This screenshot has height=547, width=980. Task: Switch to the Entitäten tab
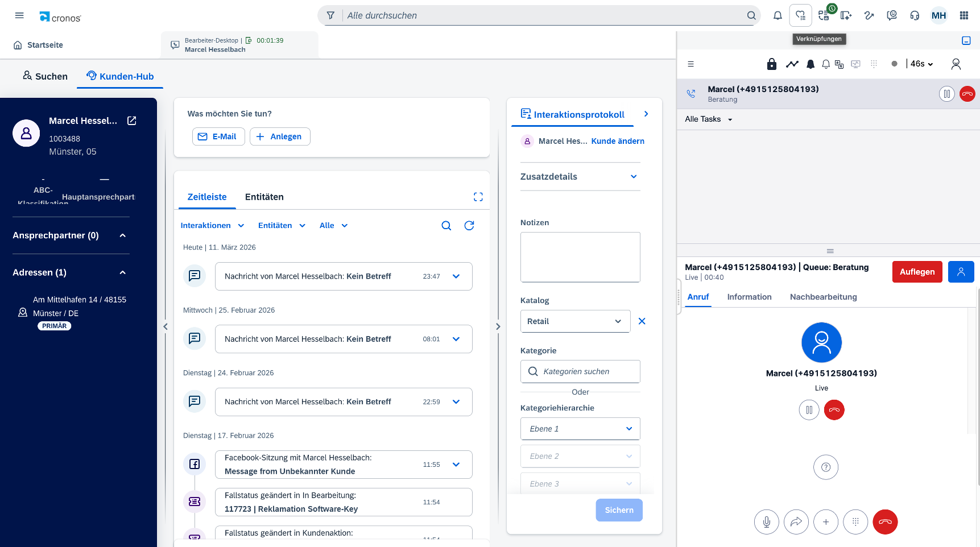tap(264, 197)
